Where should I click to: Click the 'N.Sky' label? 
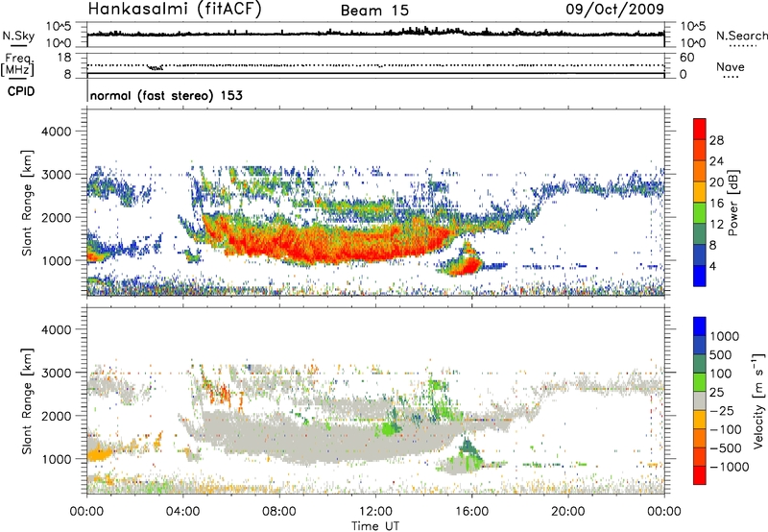coord(18,36)
